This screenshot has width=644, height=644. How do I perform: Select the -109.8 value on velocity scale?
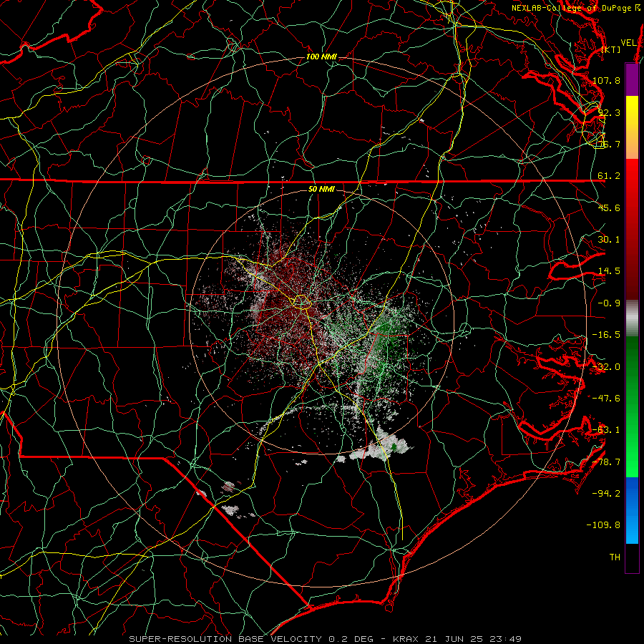pos(603,525)
